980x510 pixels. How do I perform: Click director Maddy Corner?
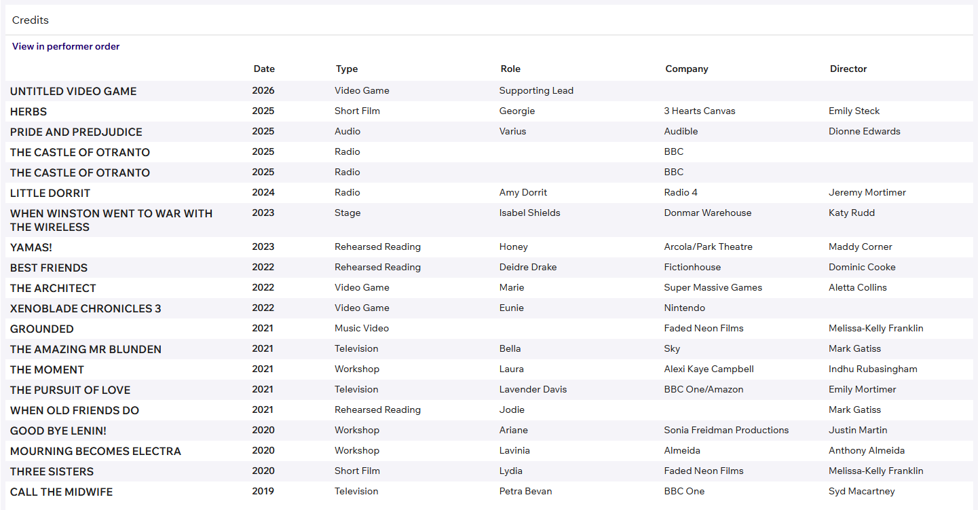(861, 247)
